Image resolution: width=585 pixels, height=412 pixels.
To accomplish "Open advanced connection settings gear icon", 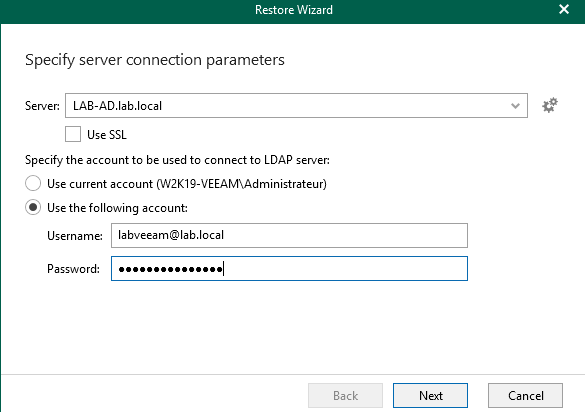I will click(550, 106).
